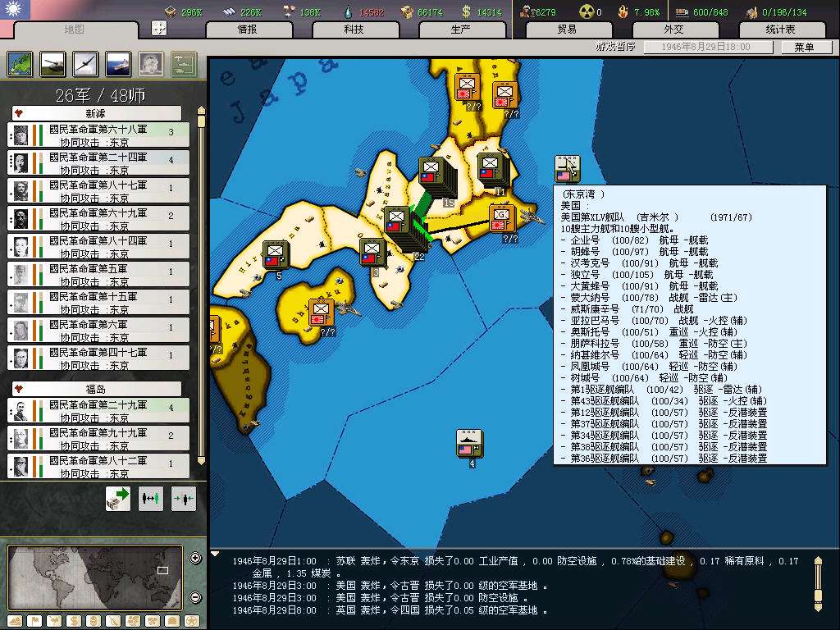
Task: Click the Japanese unit counter marked G
Action: [502, 218]
